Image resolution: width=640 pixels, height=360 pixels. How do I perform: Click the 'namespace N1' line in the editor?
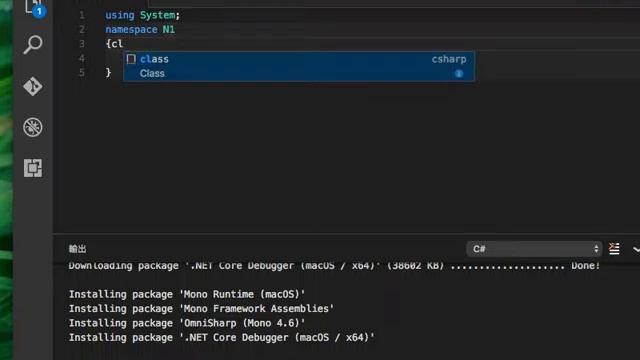(x=140, y=29)
